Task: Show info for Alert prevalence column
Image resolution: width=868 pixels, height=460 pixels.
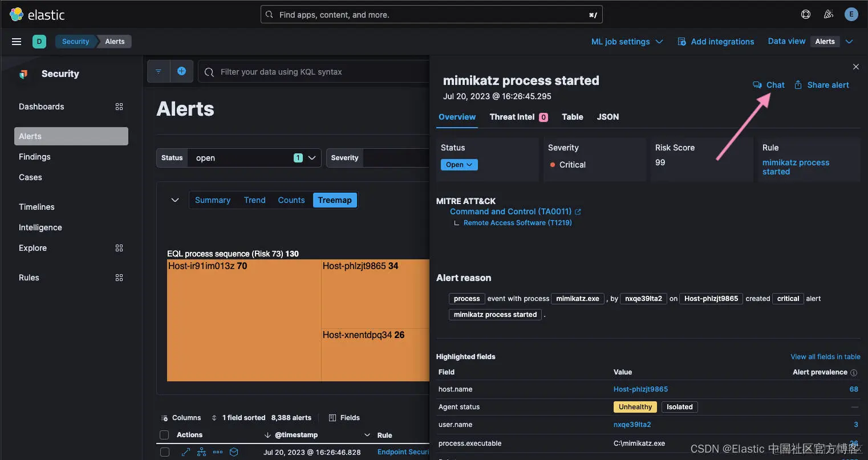Action: coord(854,373)
